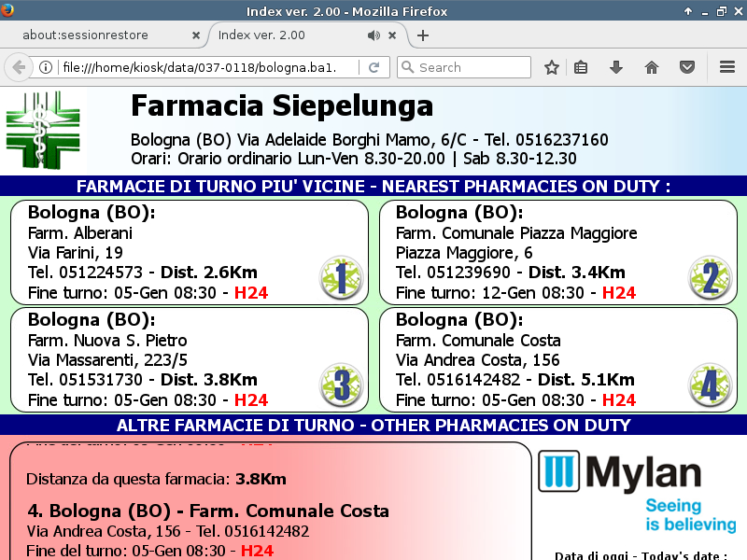Click the address bar URL field
Viewport: 747px width, 560px height.
(205, 67)
